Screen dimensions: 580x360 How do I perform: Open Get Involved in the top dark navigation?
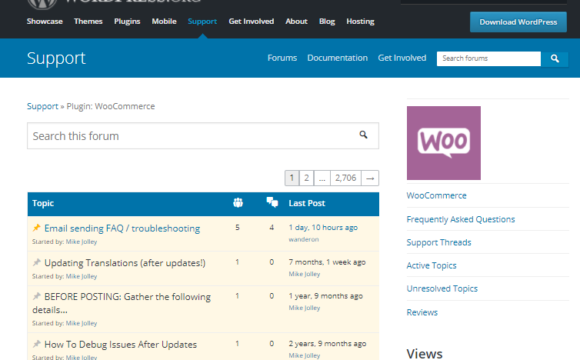pos(251,21)
